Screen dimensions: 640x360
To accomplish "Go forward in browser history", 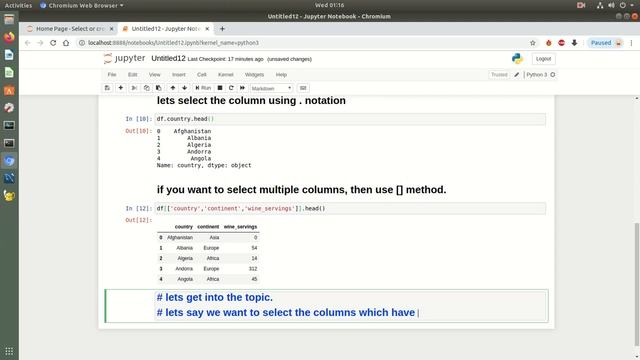I will click(40, 43).
